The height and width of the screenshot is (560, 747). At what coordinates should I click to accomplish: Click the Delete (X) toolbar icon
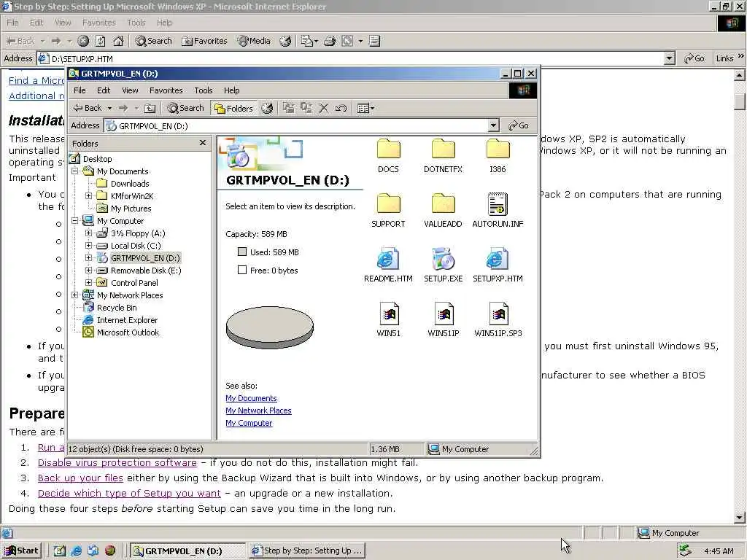point(323,108)
